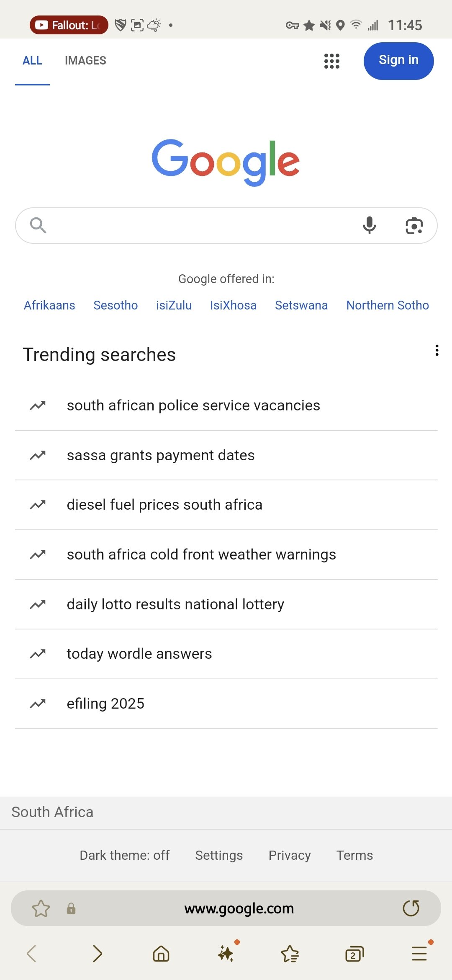Go forward in browser history
Viewport: 452px width, 980px height.
[97, 954]
